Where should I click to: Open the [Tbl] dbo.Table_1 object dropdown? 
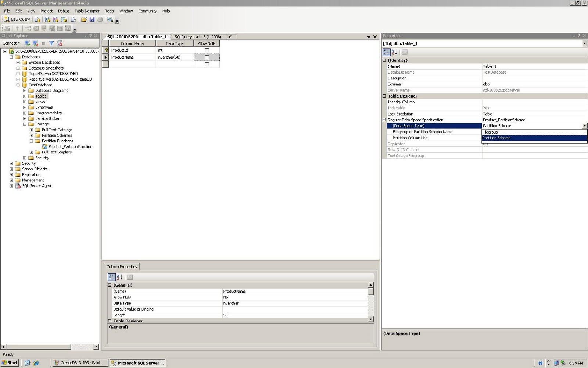tap(584, 43)
